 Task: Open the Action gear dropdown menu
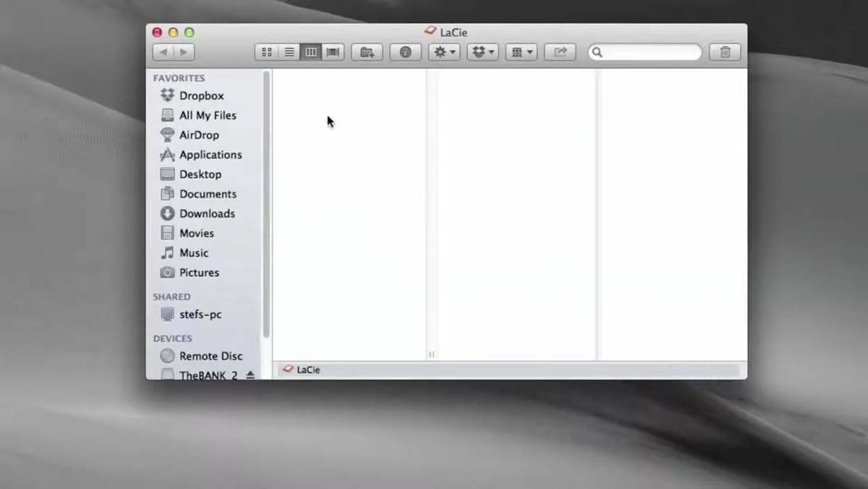444,52
